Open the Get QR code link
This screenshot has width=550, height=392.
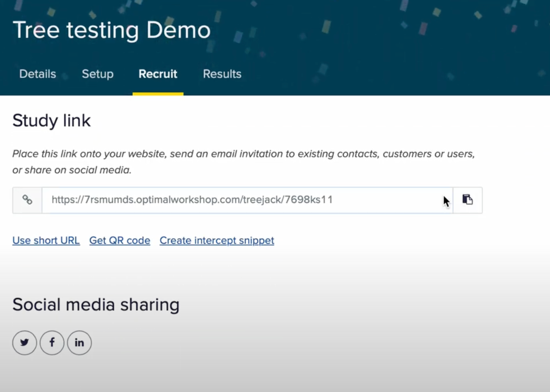pos(120,240)
